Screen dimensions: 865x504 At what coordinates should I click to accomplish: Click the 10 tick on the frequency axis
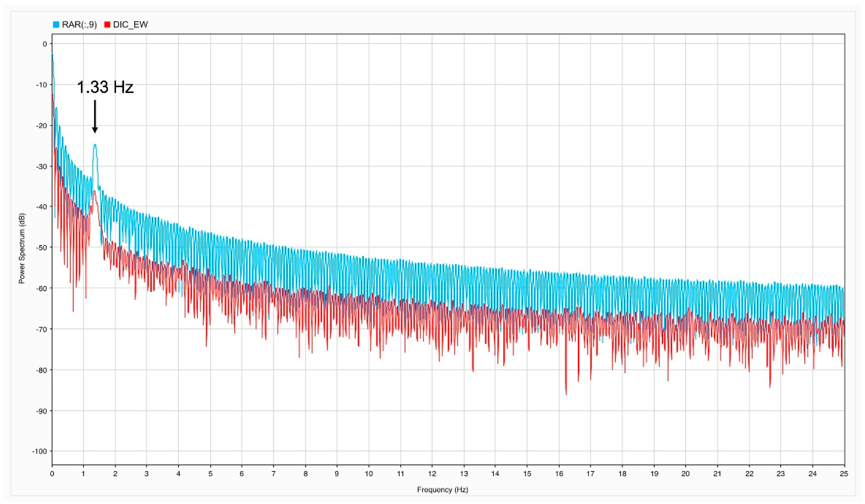coord(369,474)
